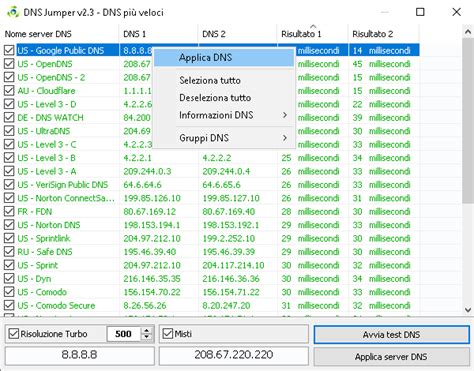Screen dimensions: 474x371
Task: Click Avvia test DNS button
Action: pos(391,334)
